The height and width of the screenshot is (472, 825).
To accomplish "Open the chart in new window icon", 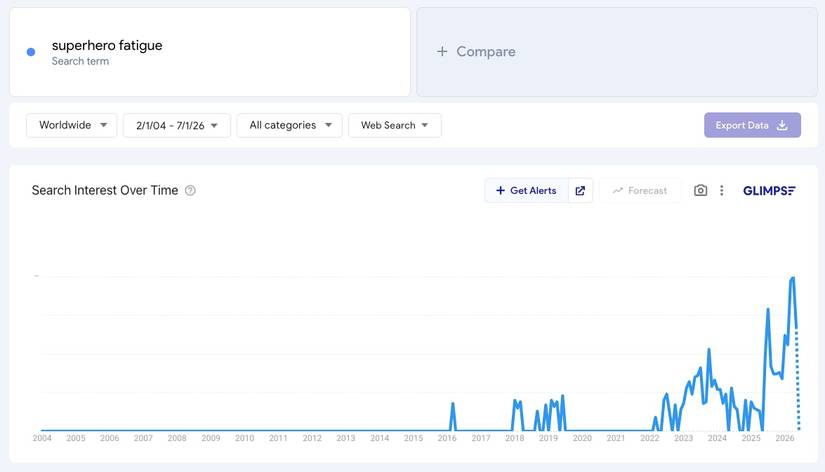I will (x=580, y=190).
